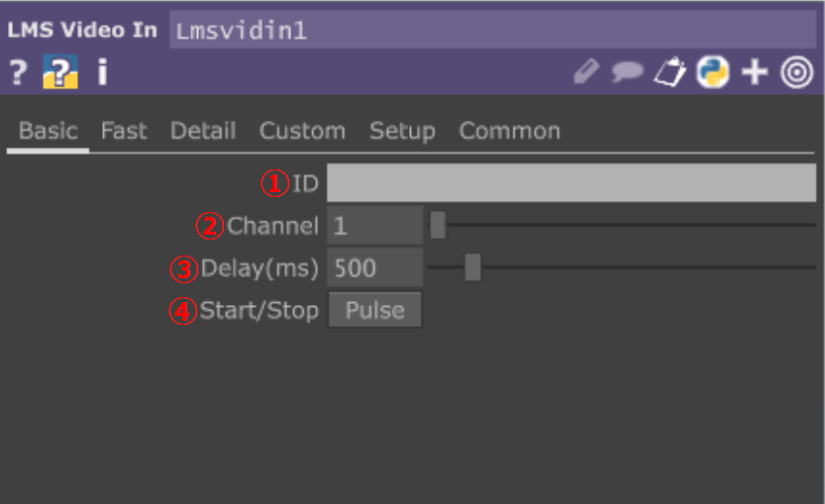Select the Basic tab
Image resolution: width=825 pixels, height=504 pixels.
point(48,131)
